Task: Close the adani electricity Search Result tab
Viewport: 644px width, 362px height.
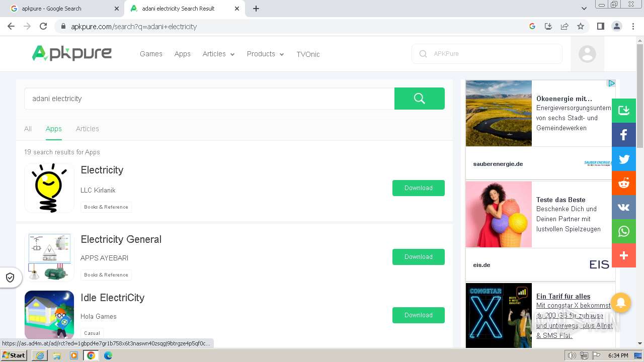Action: tap(237, 9)
